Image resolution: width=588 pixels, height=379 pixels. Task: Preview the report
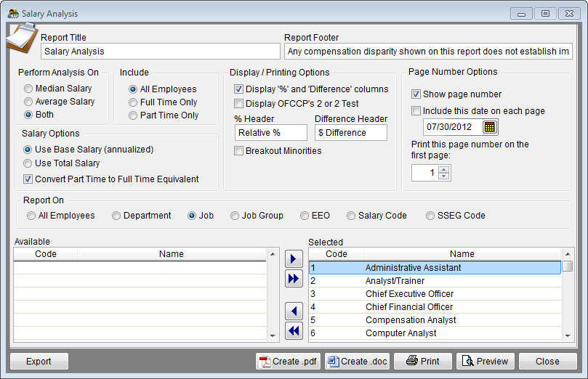(x=486, y=362)
